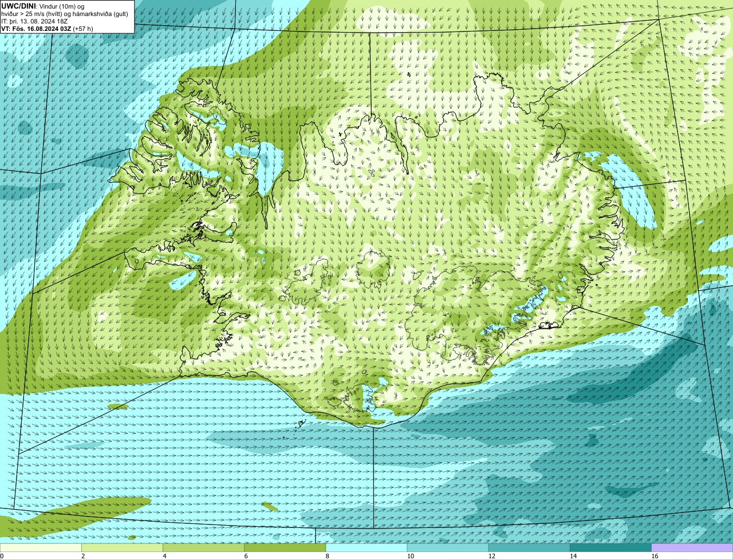
Task: Click the teal 12–14 legend swatch
Action: coord(530,547)
